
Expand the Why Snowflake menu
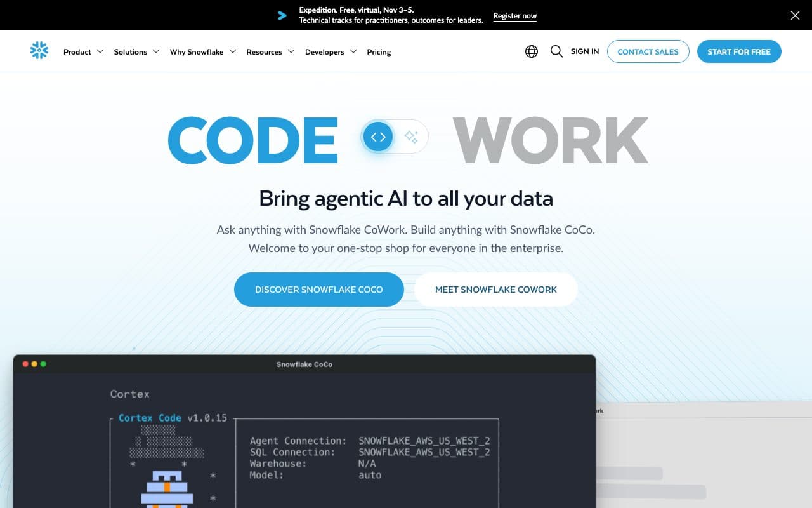[x=203, y=51]
